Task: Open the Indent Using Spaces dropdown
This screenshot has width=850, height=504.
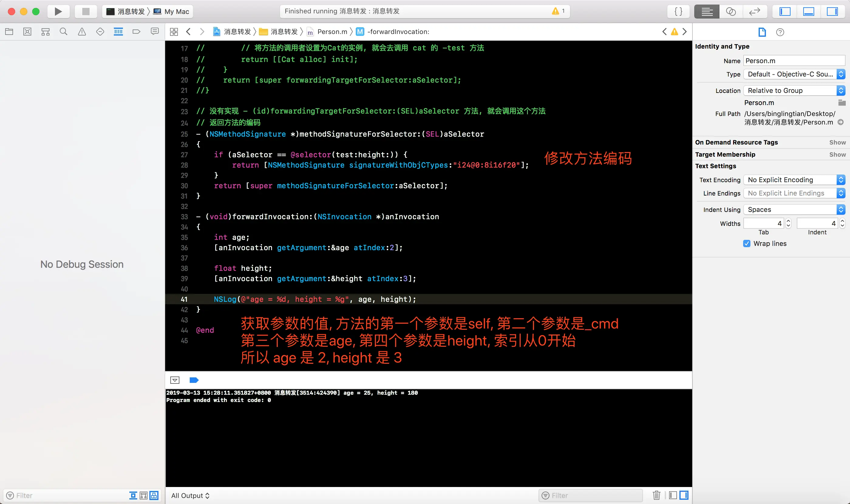Action: (x=794, y=209)
